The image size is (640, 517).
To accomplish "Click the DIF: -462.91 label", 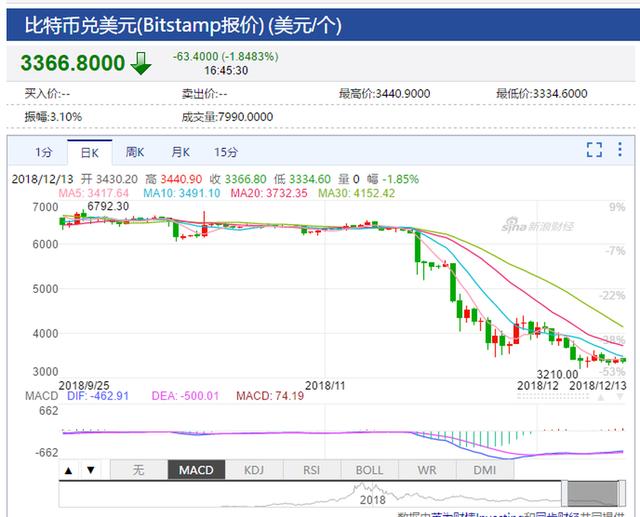I will 98,396.
